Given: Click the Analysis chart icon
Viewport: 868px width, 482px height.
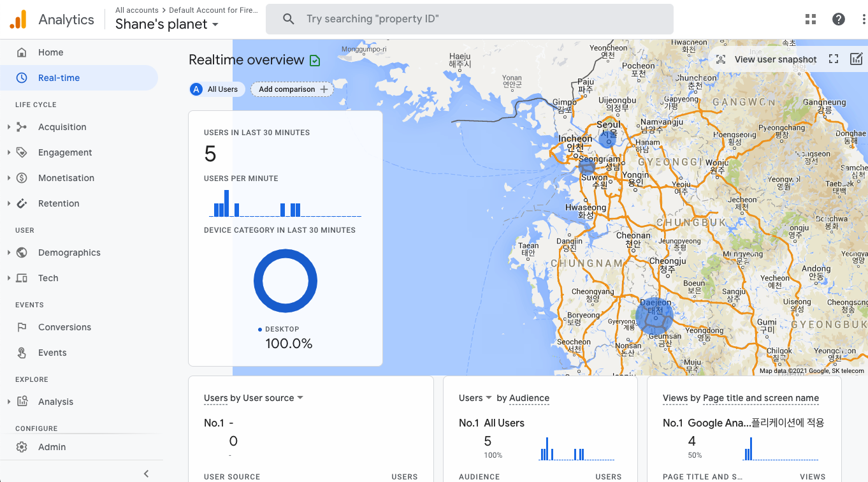Looking at the screenshot, I should [22, 402].
